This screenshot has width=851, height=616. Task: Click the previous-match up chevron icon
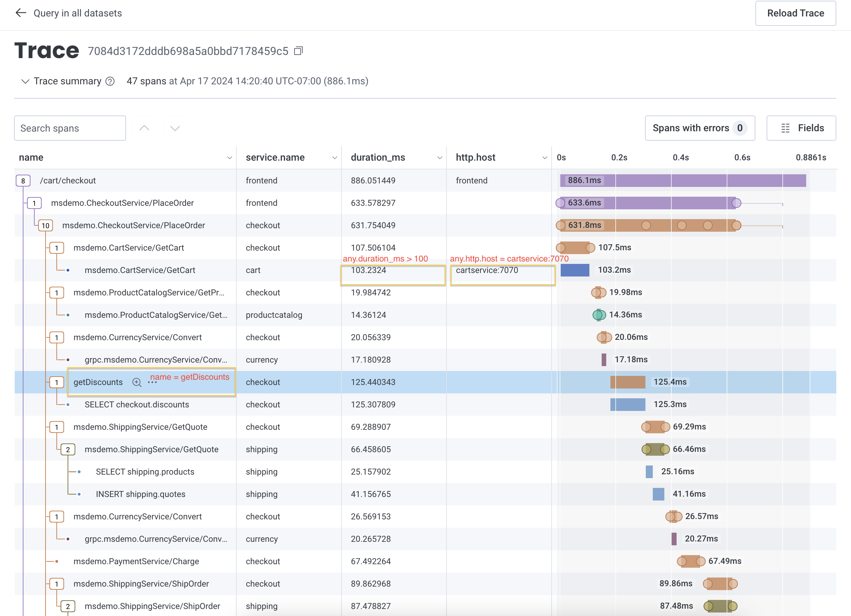click(144, 128)
